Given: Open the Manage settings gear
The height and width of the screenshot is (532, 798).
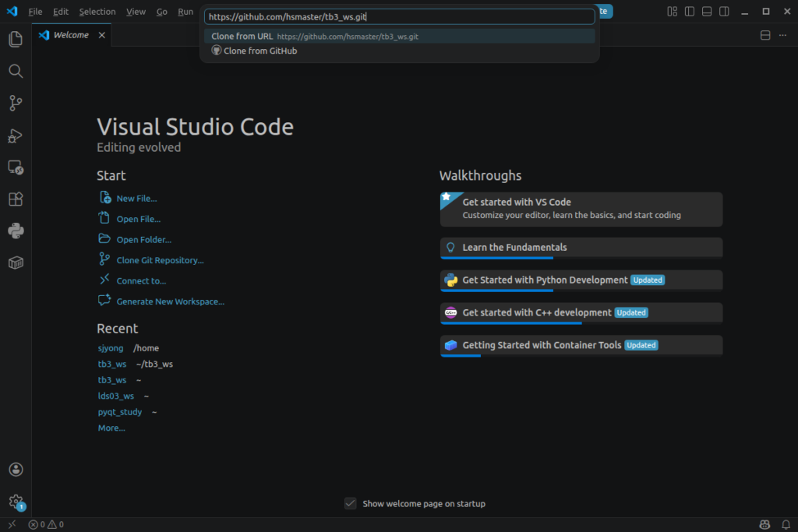Looking at the screenshot, I should (x=16, y=502).
